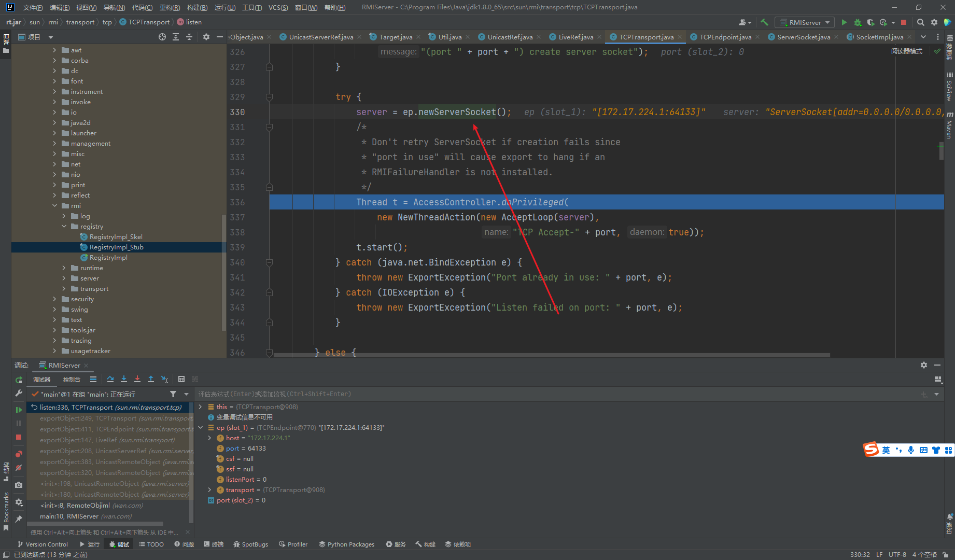Click the pin tab icon in debug sidebar
This screenshot has width=955, height=560.
19,519
